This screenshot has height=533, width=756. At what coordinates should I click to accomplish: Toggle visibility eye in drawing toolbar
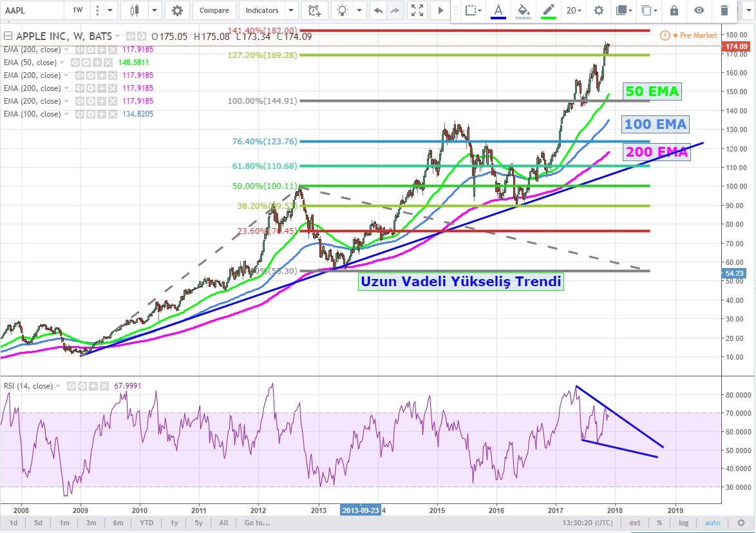click(x=699, y=10)
